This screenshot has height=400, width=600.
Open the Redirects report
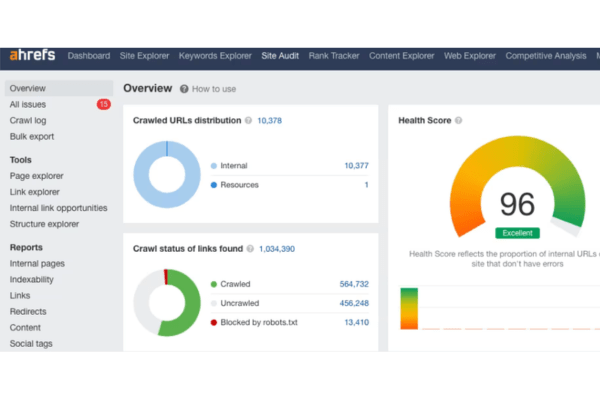coord(28,312)
